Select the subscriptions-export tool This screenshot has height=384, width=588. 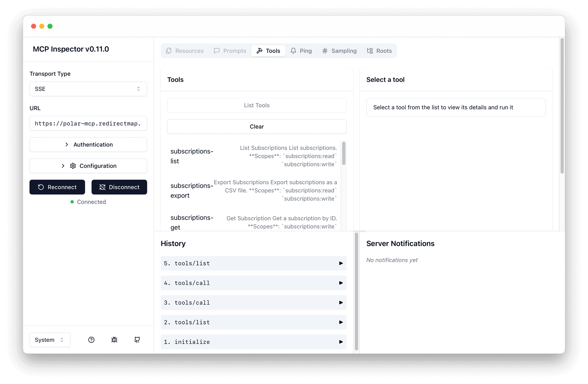click(253, 190)
